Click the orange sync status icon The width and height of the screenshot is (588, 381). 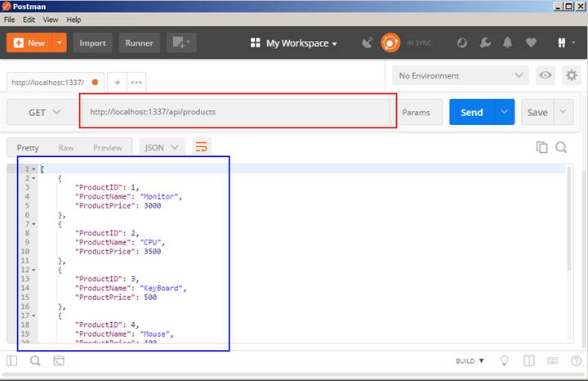(390, 43)
